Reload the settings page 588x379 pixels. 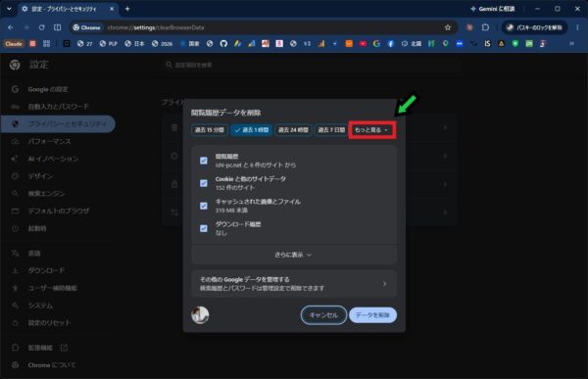coord(41,27)
